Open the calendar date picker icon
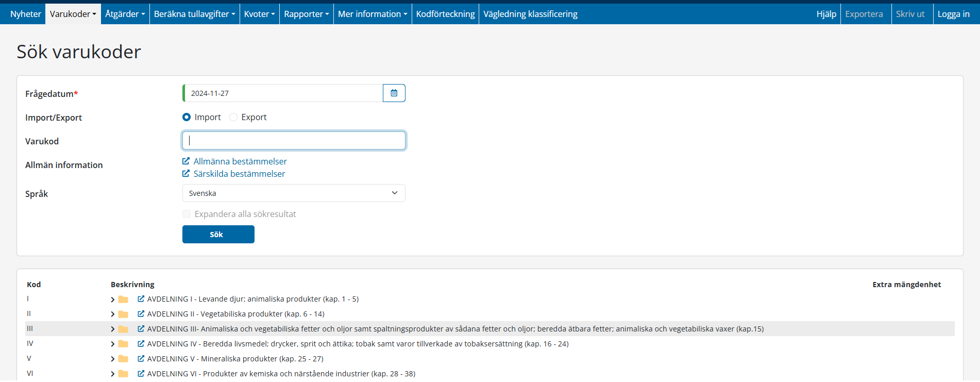 click(x=394, y=93)
